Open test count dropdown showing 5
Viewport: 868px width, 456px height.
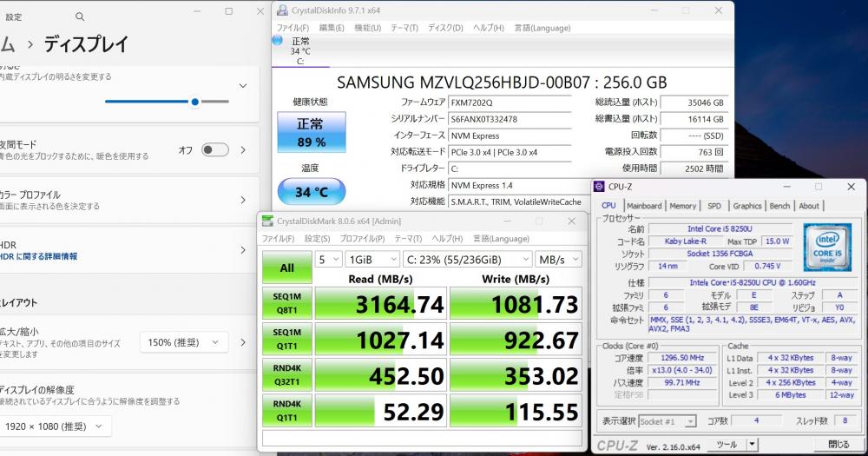[x=328, y=260]
